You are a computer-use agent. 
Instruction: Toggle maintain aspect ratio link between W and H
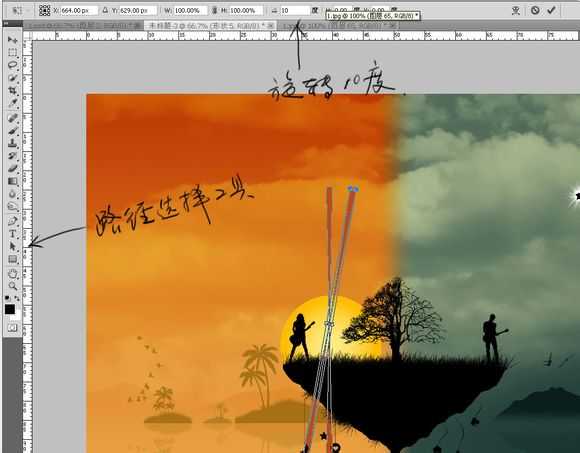[x=214, y=11]
